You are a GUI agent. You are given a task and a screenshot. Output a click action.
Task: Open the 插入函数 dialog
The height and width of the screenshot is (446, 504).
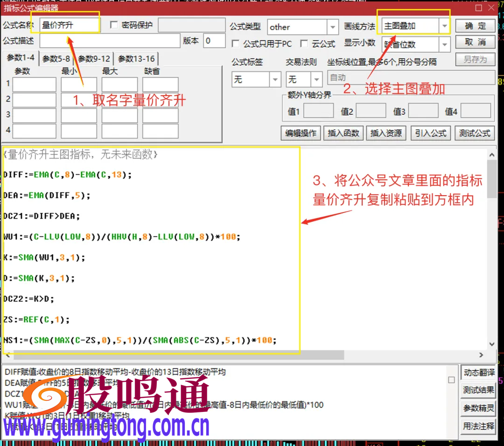[x=343, y=133]
